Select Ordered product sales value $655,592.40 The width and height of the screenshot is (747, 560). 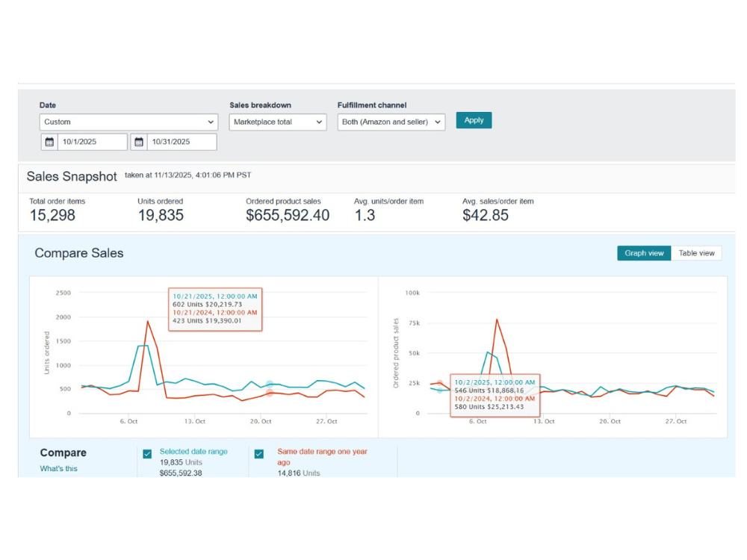click(288, 215)
